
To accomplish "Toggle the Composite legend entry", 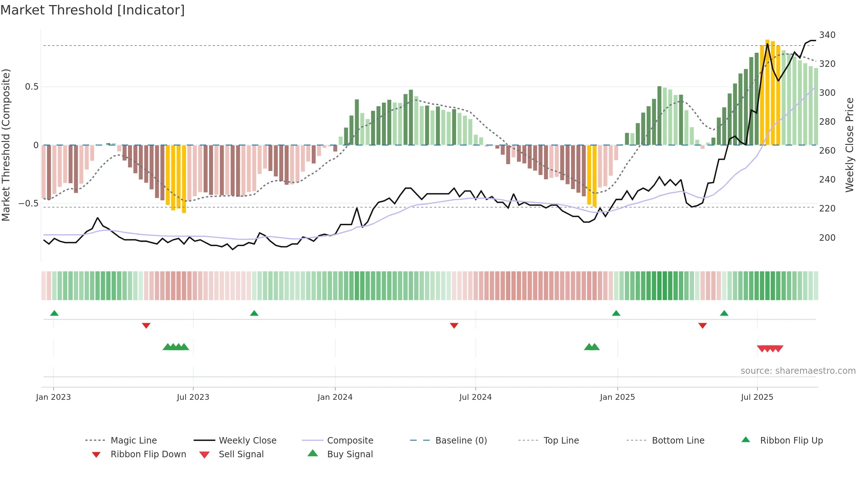I will (337, 440).
